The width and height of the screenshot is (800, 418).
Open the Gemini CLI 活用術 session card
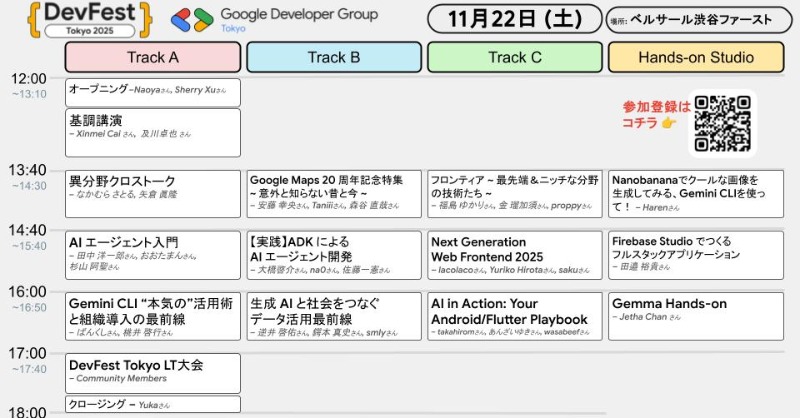click(153, 316)
